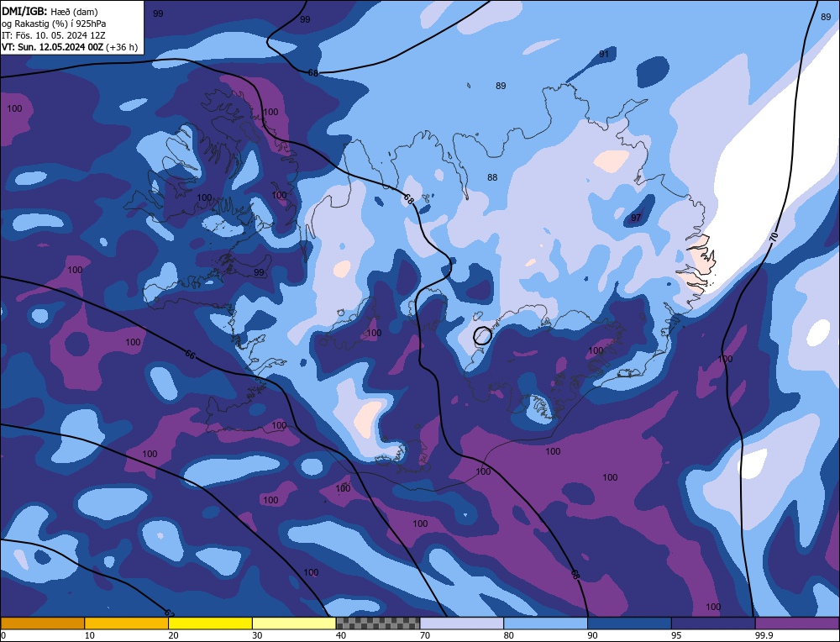Pick the lavender 70–80 legend swatch

click(x=462, y=623)
